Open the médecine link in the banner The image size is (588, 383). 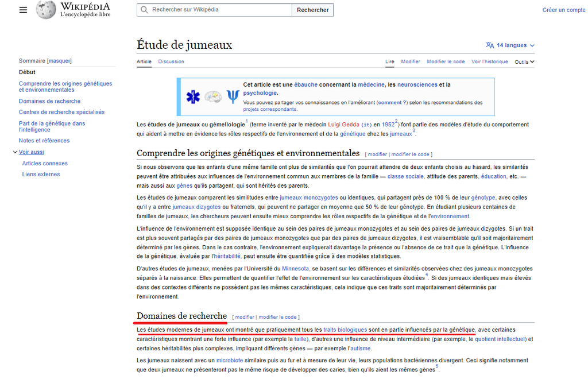point(372,85)
